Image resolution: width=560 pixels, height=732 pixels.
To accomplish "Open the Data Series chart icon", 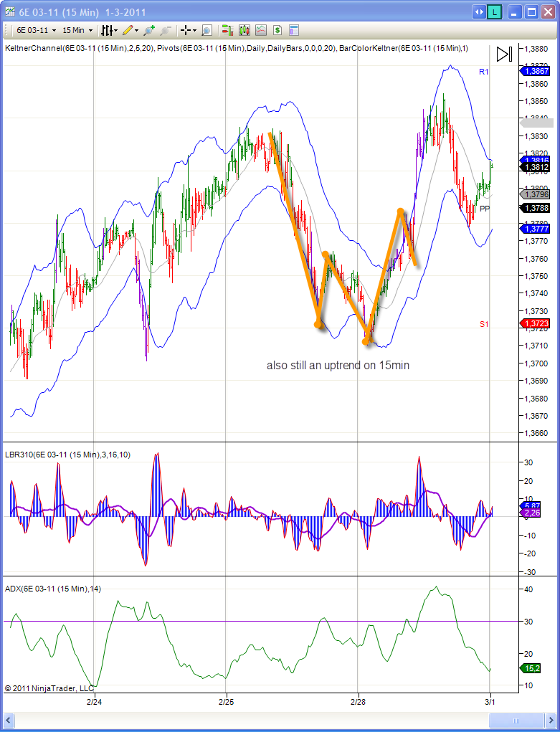I will [x=260, y=30].
